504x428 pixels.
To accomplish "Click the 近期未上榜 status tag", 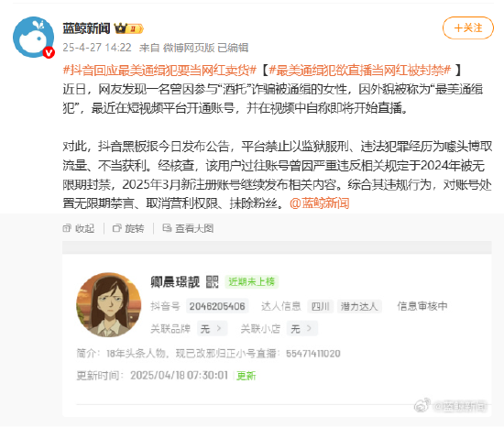I will [x=252, y=281].
